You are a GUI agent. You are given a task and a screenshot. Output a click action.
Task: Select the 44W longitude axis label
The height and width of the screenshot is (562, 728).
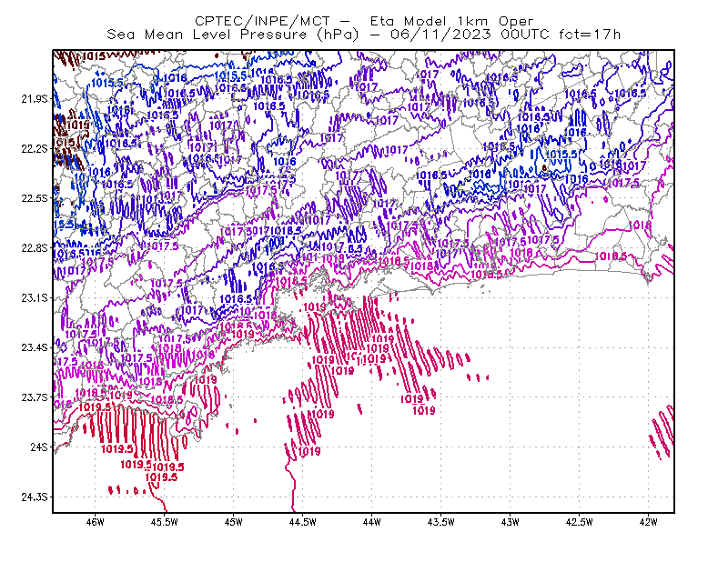[x=372, y=522]
